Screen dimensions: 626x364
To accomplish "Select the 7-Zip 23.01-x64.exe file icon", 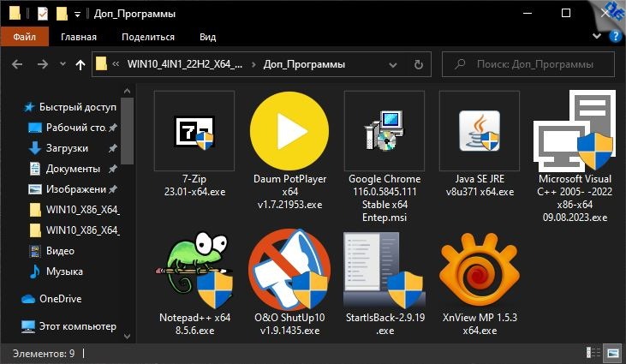I will [x=194, y=131].
